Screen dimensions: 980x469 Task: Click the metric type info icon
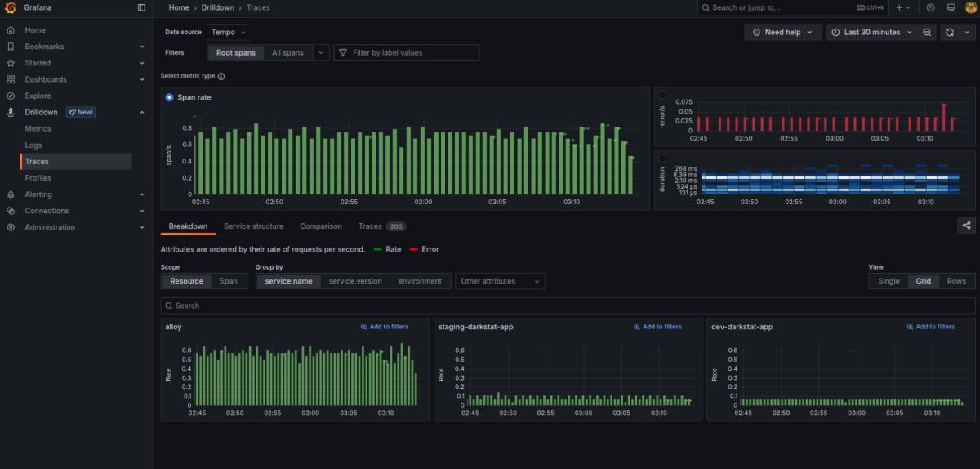[221, 76]
